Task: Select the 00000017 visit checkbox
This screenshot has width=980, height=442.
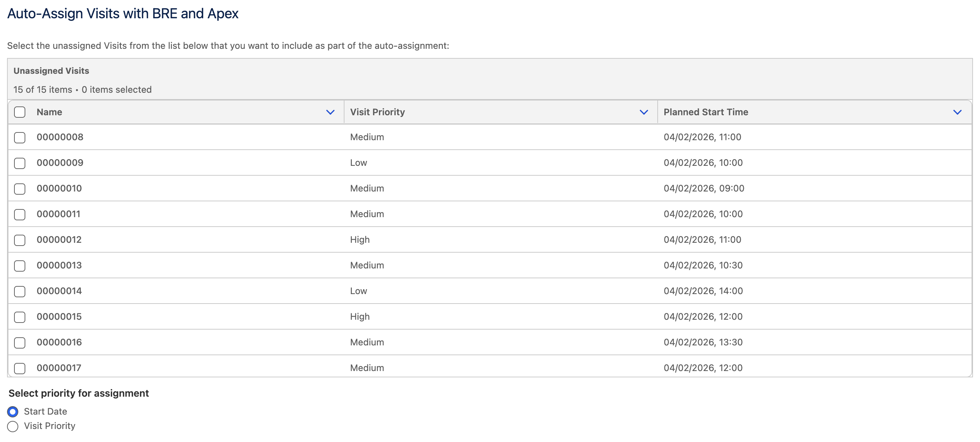Action: pos(20,368)
